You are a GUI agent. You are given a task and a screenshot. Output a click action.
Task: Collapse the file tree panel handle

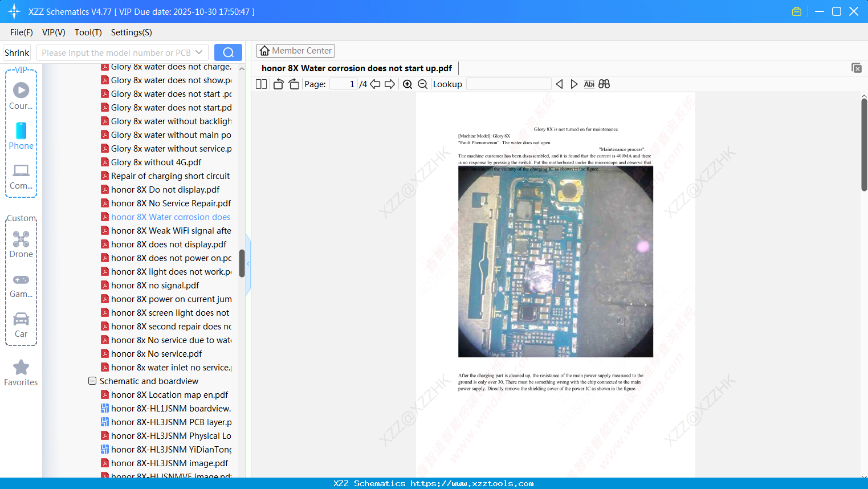248,264
